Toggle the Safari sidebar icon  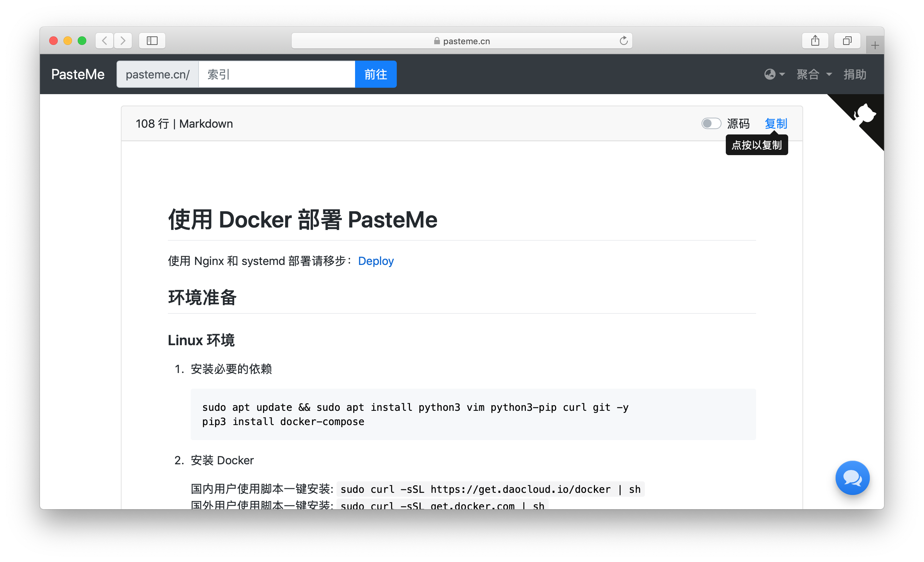point(152,41)
